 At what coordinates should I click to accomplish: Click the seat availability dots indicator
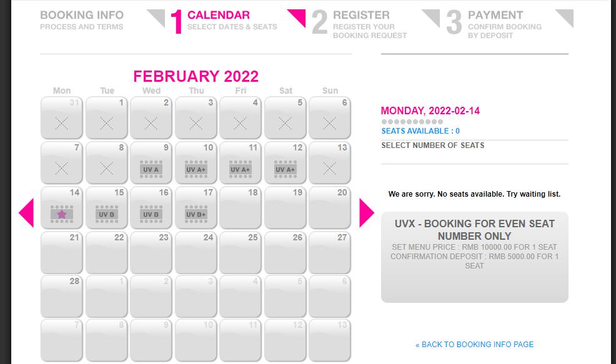[412, 122]
